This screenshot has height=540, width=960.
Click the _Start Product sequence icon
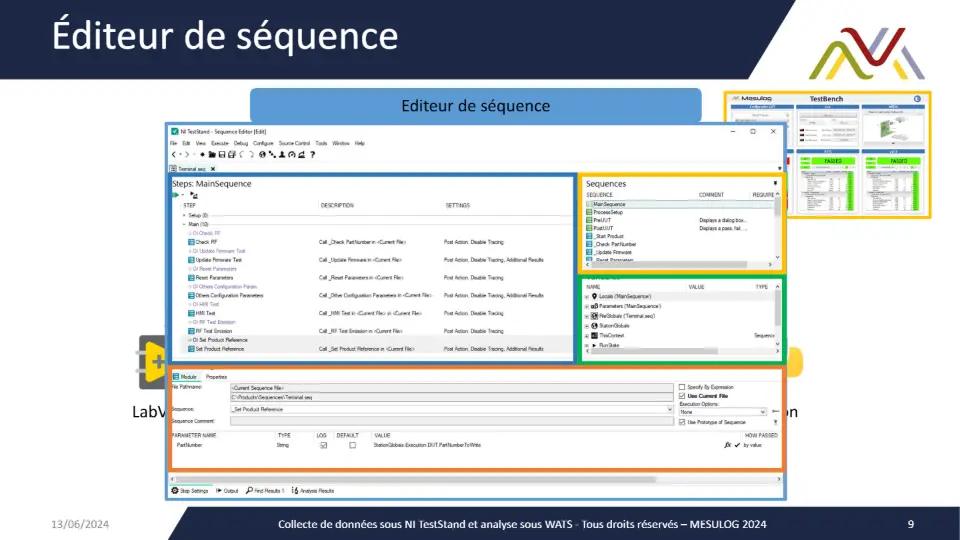pyautogui.click(x=589, y=236)
